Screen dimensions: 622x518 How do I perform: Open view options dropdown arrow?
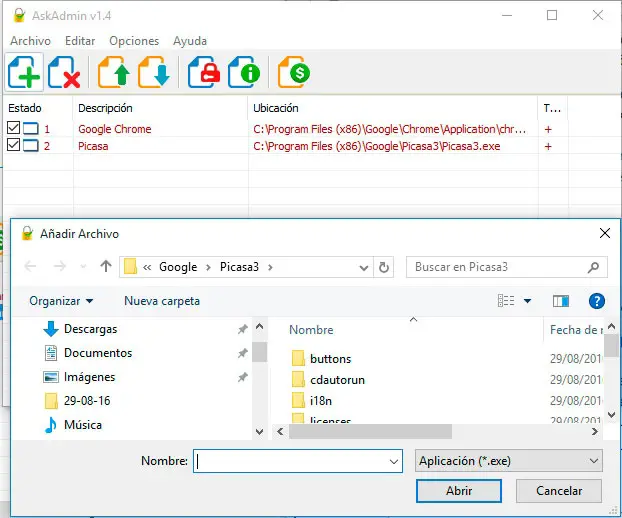[527, 301]
